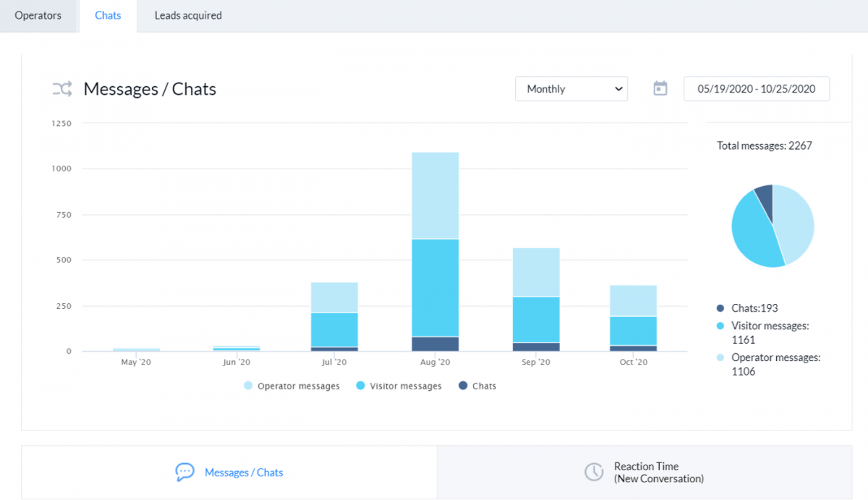
Task: Click the calendar icon
Action: (660, 88)
